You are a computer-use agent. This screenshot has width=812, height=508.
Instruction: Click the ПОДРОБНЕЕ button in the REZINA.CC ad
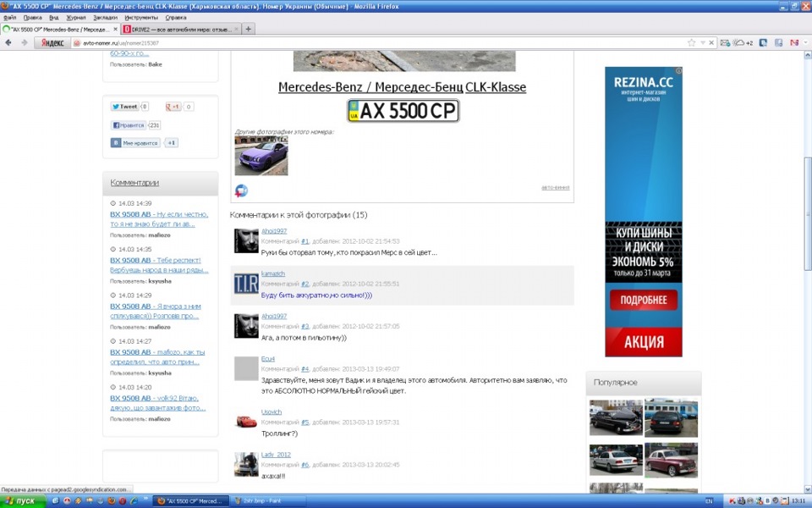[644, 300]
